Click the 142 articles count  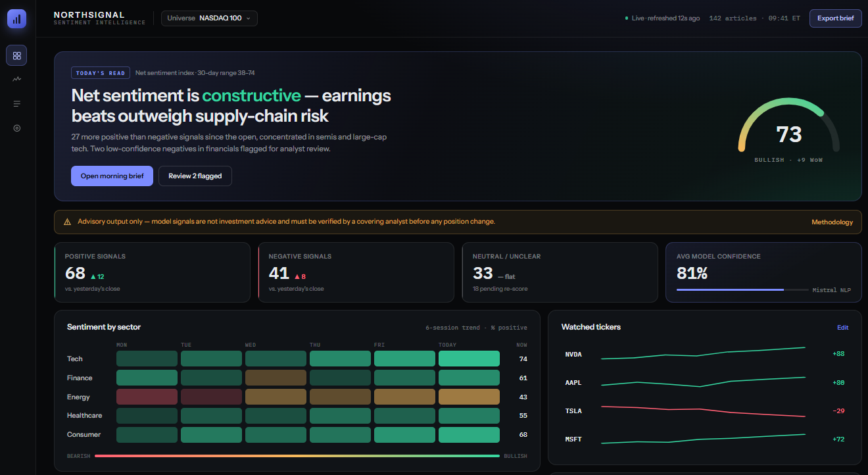[x=733, y=18]
